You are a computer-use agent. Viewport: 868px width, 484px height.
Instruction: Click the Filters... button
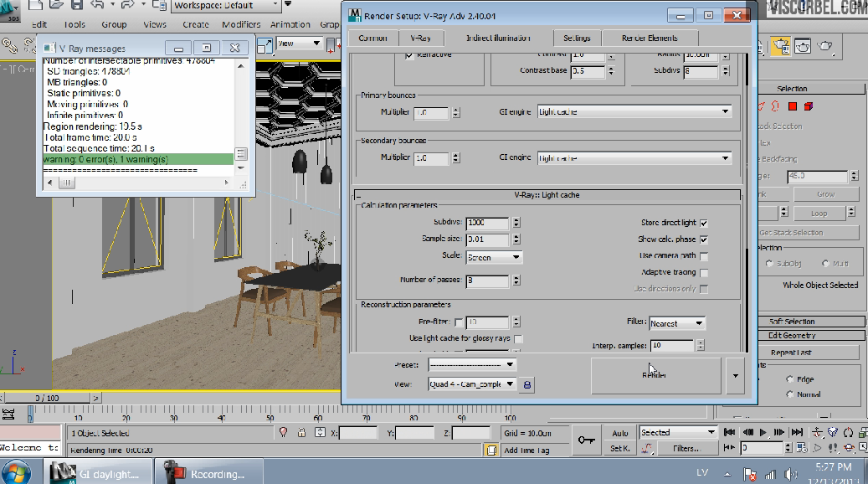point(686,448)
